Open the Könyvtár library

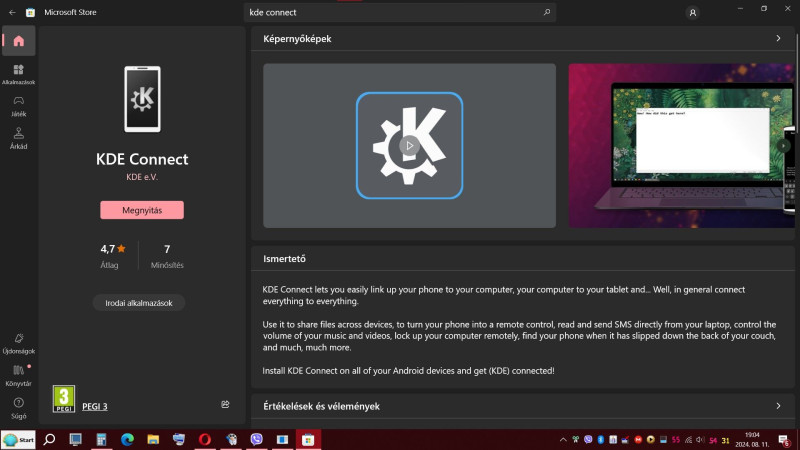click(18, 376)
